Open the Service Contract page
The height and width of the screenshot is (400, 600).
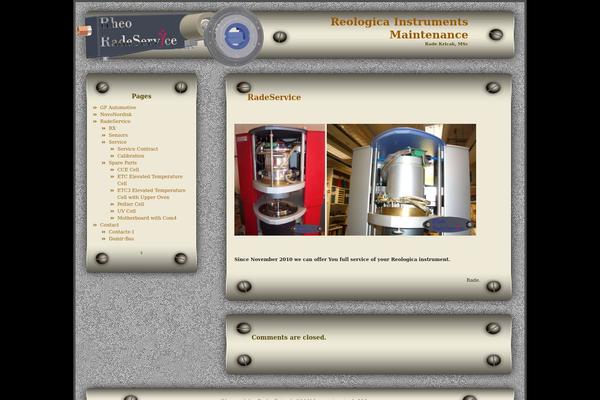click(137, 149)
